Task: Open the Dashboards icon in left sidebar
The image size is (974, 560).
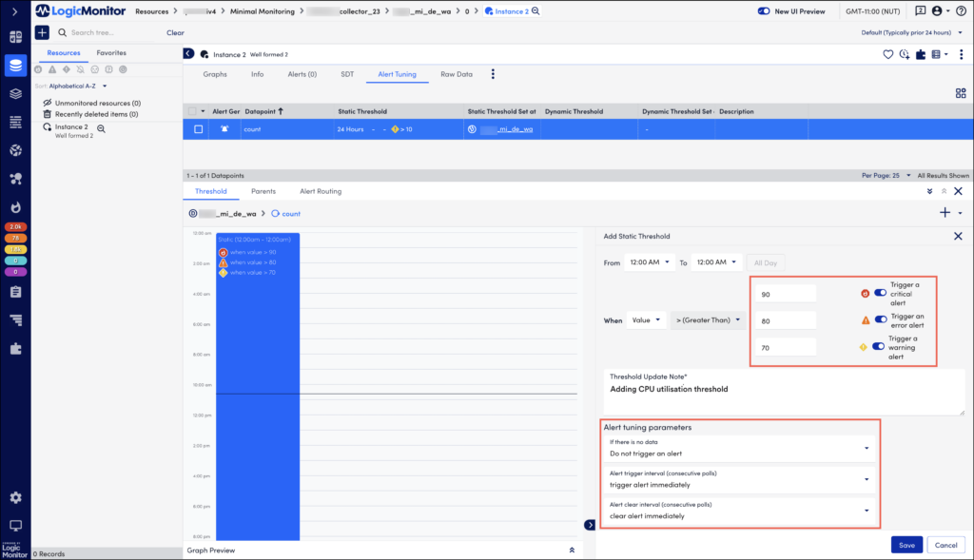Action: coord(16,36)
